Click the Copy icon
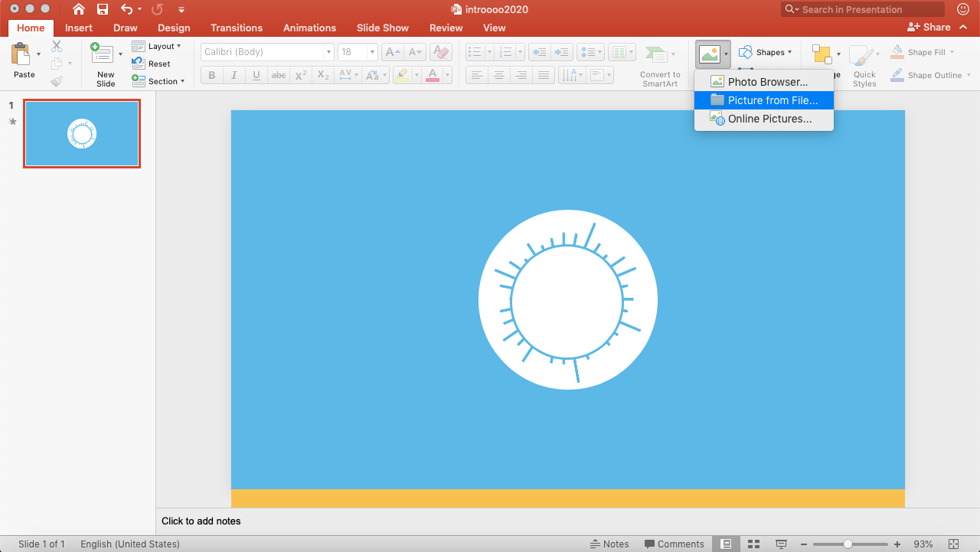The width and height of the screenshot is (980, 552). pos(57,64)
